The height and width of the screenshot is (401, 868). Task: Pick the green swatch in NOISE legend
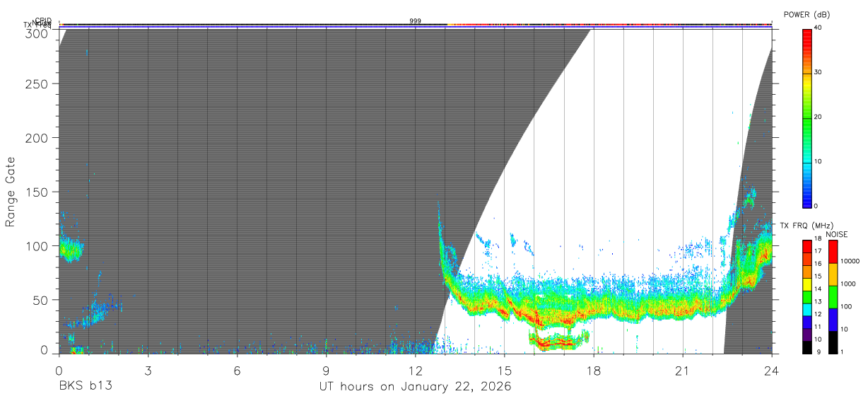(x=833, y=296)
